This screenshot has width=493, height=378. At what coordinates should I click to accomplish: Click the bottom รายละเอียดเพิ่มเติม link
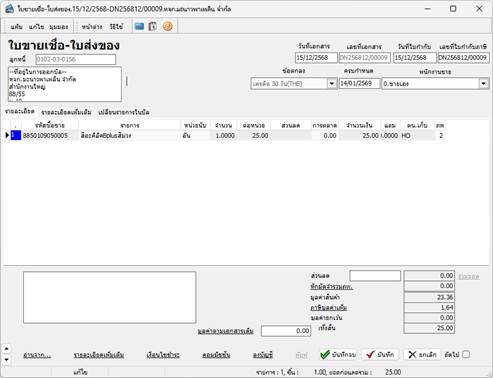click(x=99, y=355)
